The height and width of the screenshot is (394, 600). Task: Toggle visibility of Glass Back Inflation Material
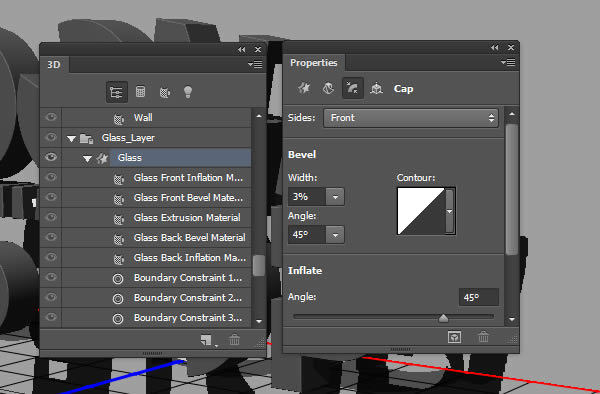click(51, 257)
